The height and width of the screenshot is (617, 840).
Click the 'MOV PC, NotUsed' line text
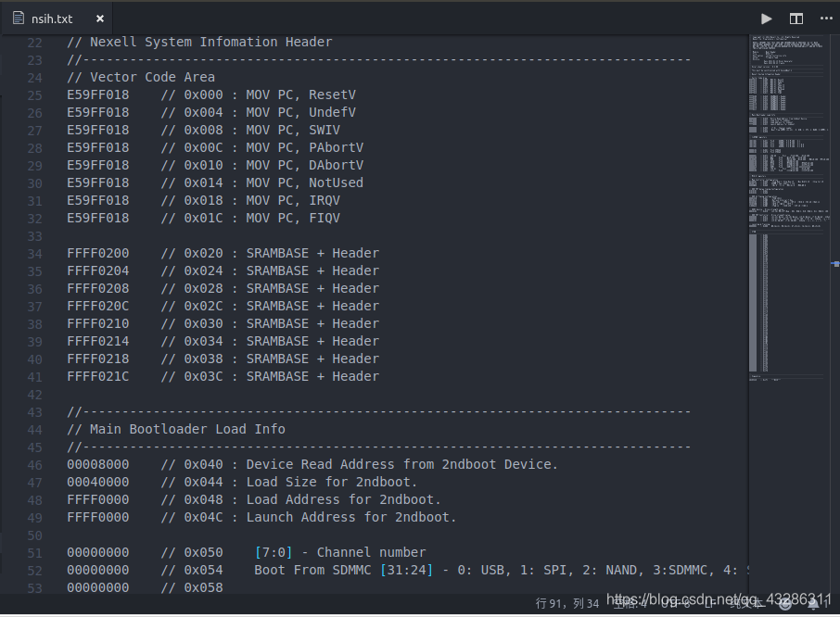click(x=305, y=183)
